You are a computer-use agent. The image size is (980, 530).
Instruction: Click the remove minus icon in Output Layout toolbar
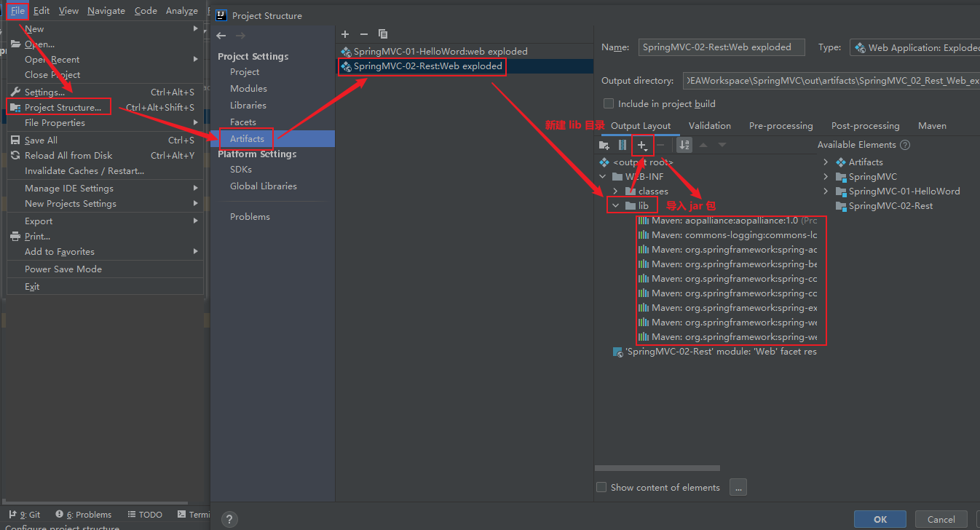(x=660, y=145)
